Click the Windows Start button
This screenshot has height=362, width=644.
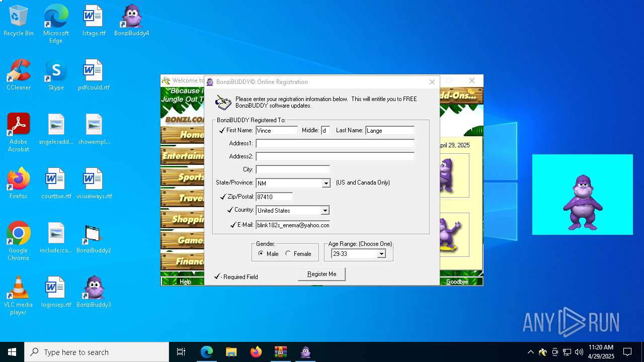[12, 352]
